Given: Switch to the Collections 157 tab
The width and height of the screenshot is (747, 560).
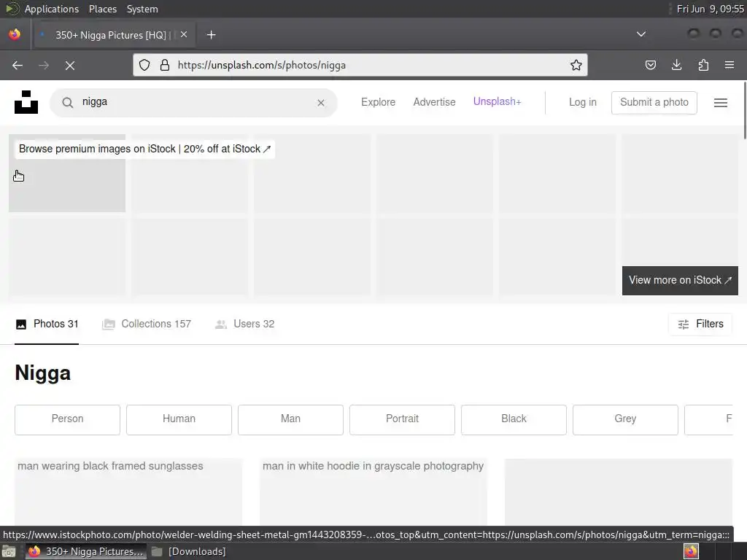Looking at the screenshot, I should pyautogui.click(x=146, y=324).
